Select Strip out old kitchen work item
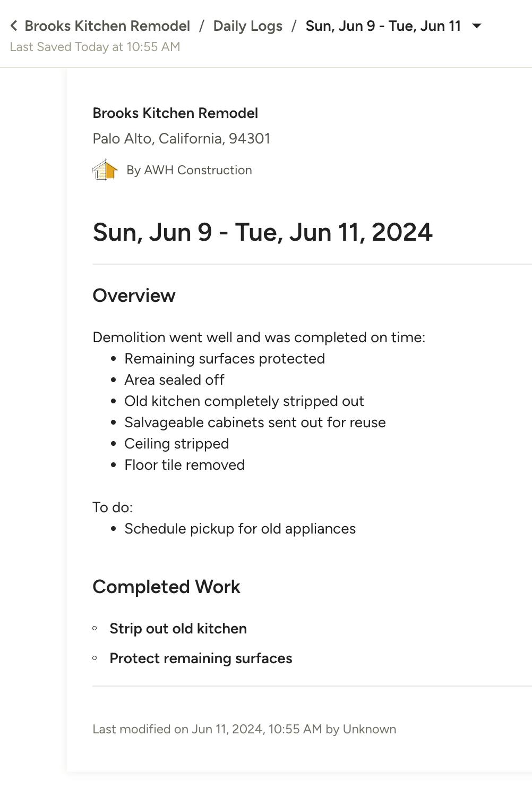Image resolution: width=532 pixels, height=795 pixels. 178,629
